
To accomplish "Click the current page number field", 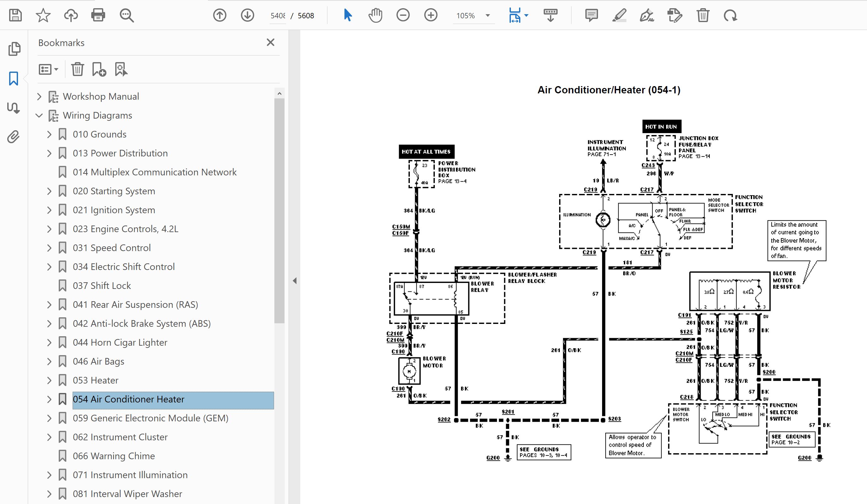I will point(277,15).
